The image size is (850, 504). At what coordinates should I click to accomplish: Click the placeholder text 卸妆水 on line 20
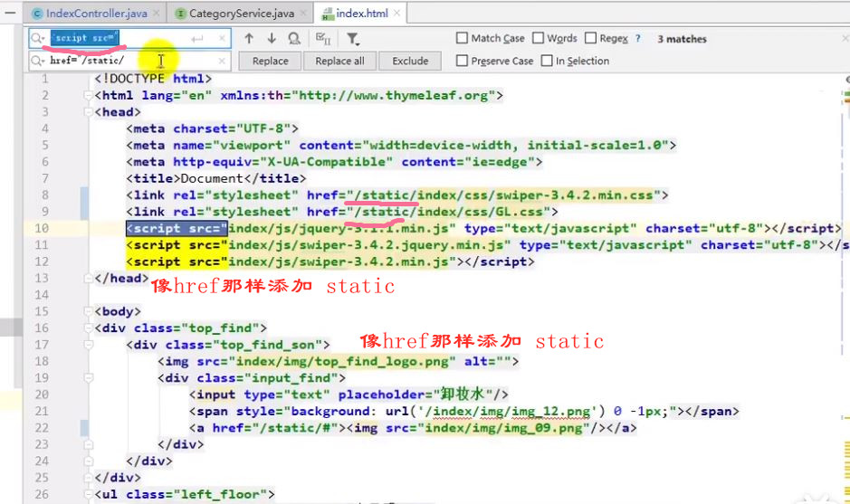(463, 394)
